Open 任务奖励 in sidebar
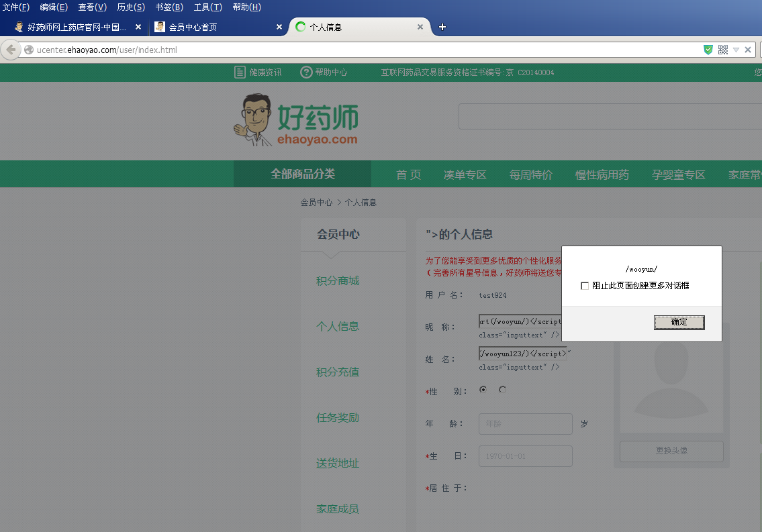Viewport: 762px width, 532px height. pyautogui.click(x=338, y=417)
